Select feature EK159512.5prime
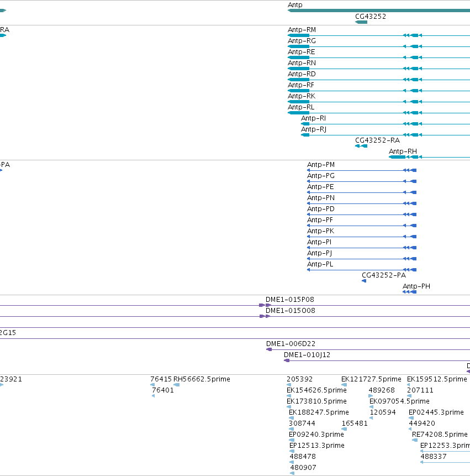This screenshot has width=470, height=476. [437, 379]
